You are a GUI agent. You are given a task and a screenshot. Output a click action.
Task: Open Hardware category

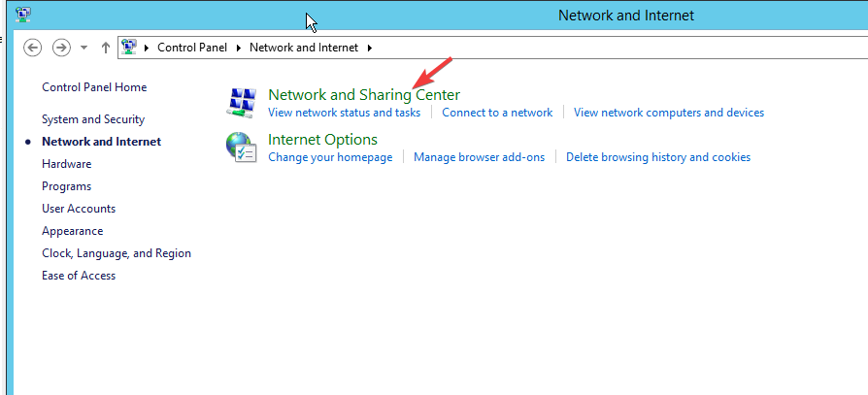point(66,164)
